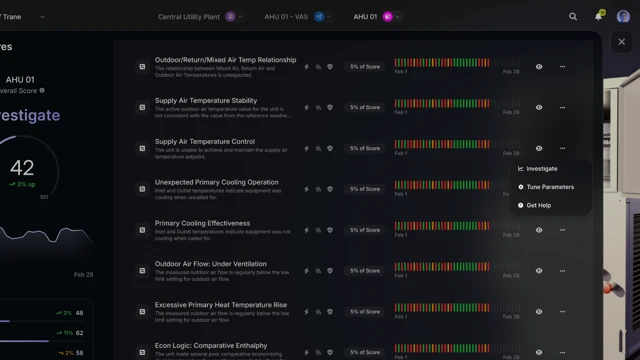Click energy bolt icon on Supply Air Temperature Stability row

306,107
